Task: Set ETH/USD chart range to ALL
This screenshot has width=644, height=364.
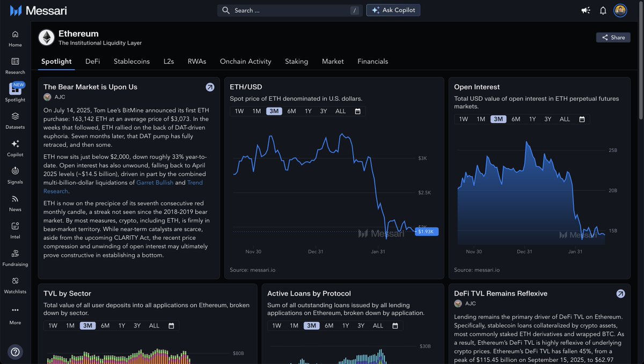Action: 340,111
